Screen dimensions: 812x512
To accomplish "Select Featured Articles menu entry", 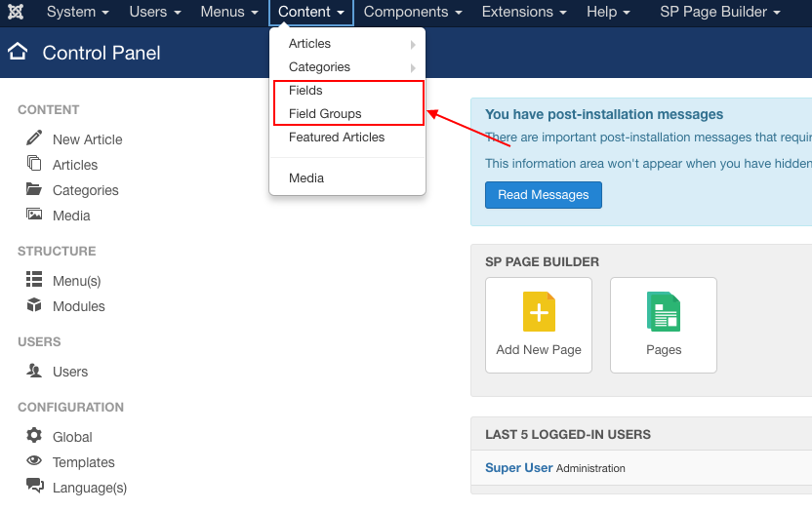I will click(x=337, y=138).
